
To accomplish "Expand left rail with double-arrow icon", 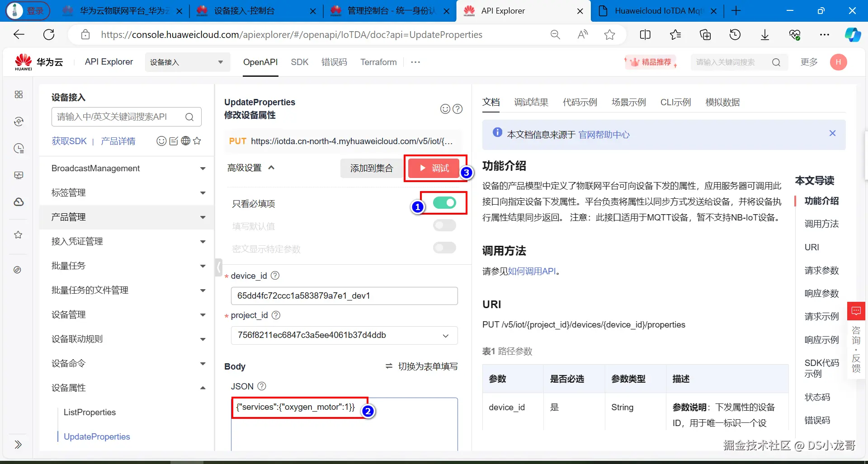I will (x=18, y=445).
